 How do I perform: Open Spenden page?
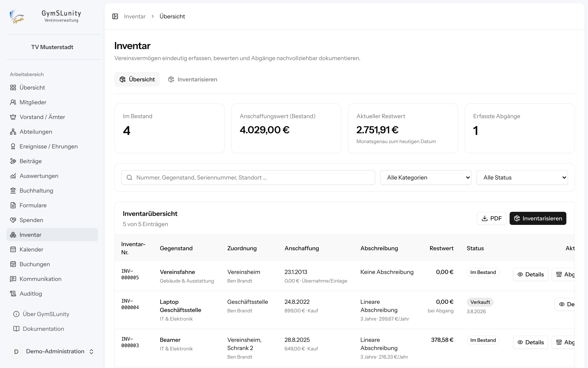[x=52, y=220]
